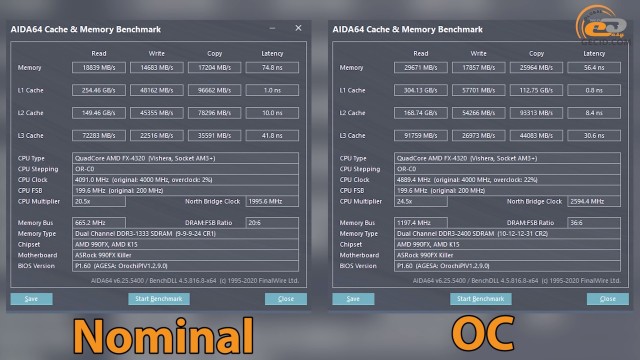Image resolution: width=640 pixels, height=360 pixels.
Task: Click Start Benchmark in the OC window
Action: point(480,299)
